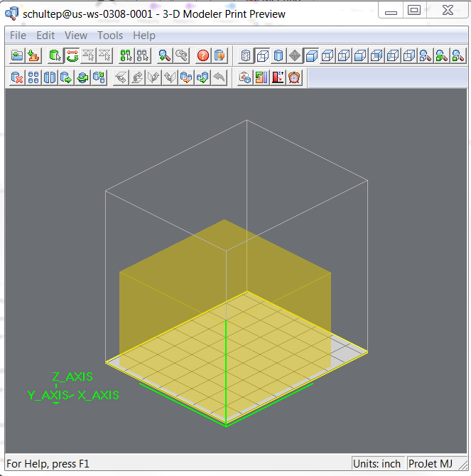This screenshot has height=476, width=471.
Task: Toggle the shaded solid cube view button
Action: click(311, 55)
